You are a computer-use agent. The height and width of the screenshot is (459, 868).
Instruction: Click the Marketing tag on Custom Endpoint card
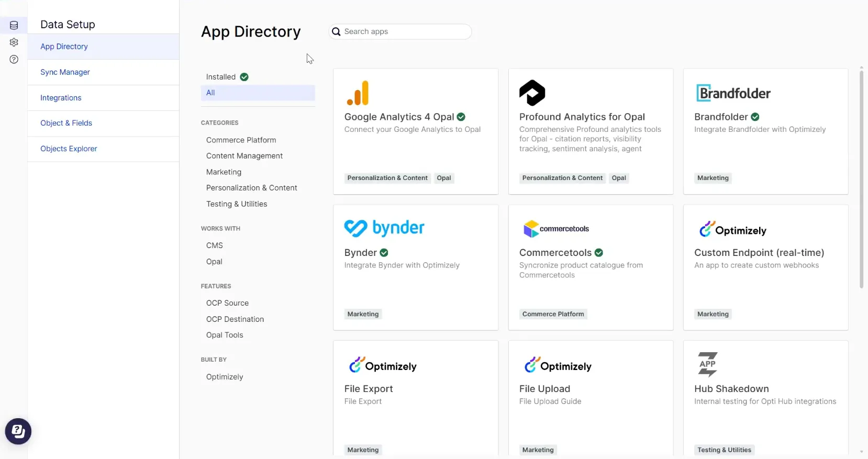pos(713,314)
